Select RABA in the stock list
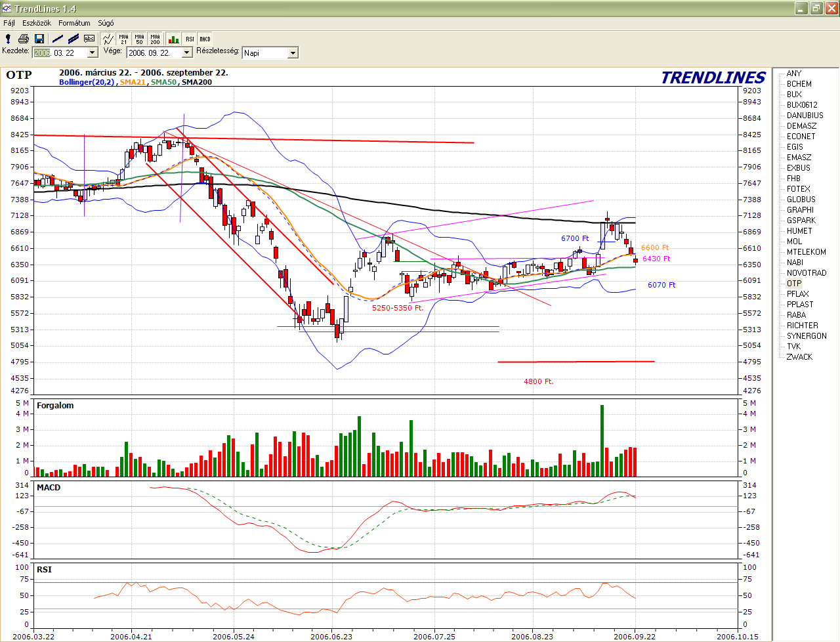 796,315
